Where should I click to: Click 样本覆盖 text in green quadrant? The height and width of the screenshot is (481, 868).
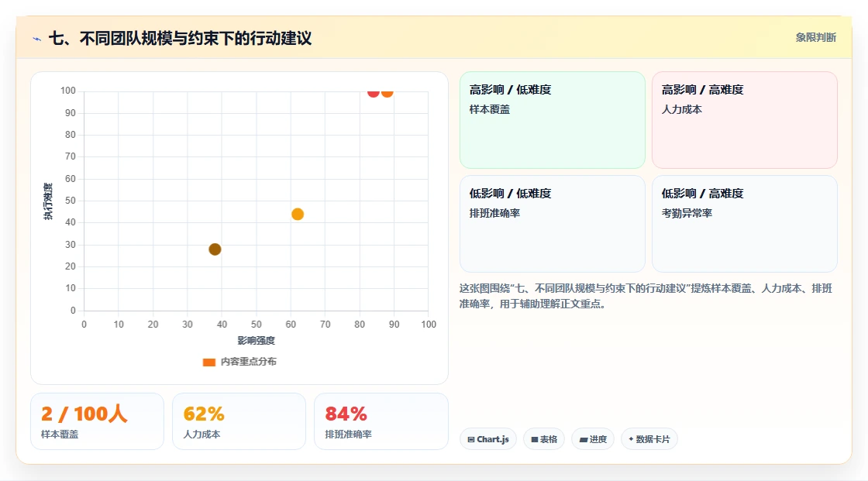[x=489, y=109]
